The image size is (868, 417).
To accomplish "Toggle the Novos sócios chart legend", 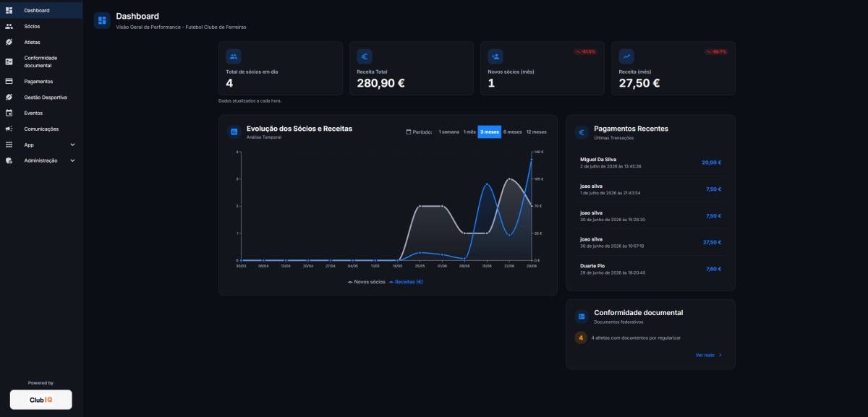I will (367, 282).
